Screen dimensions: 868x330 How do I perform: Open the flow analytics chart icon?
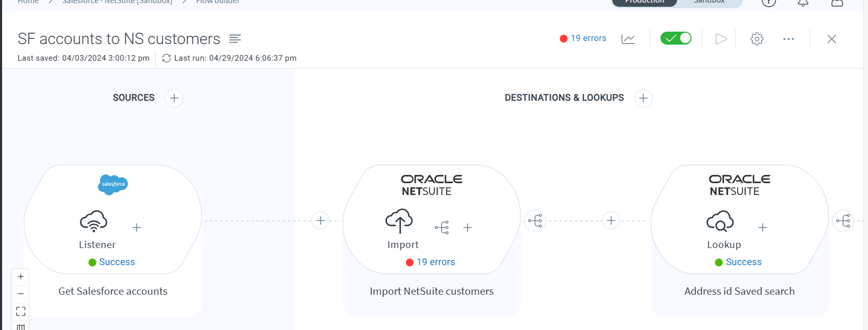point(628,39)
